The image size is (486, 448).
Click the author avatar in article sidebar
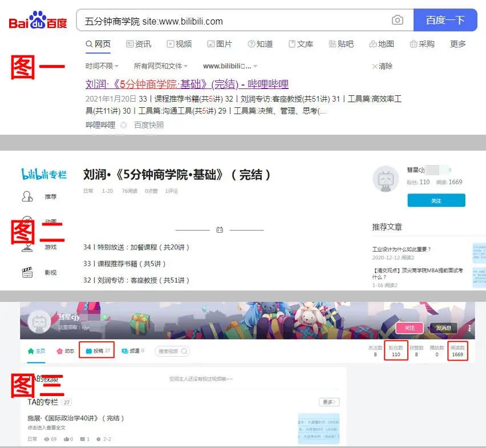pos(386,179)
